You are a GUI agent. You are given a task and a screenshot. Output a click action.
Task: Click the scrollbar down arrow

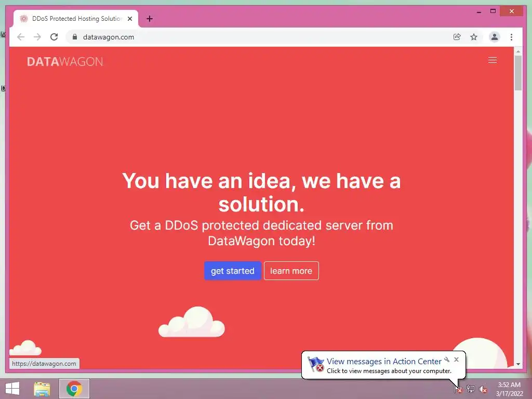coord(518,364)
